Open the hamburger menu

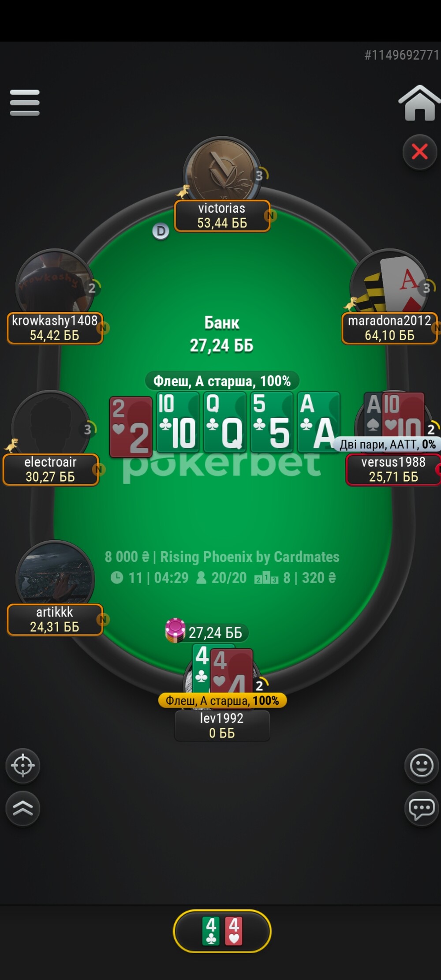[25, 103]
